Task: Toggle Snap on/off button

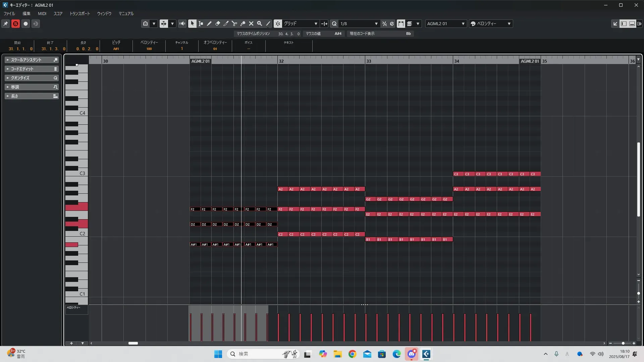Action: click(x=278, y=24)
